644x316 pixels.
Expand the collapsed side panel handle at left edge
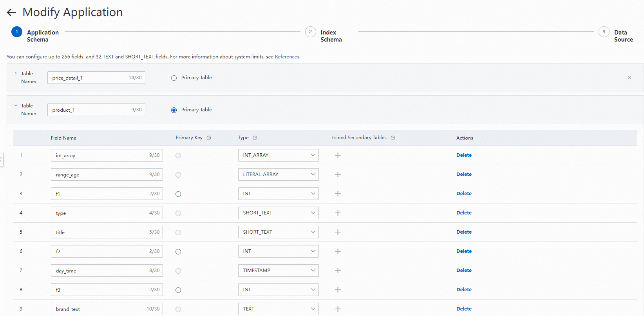point(2,160)
